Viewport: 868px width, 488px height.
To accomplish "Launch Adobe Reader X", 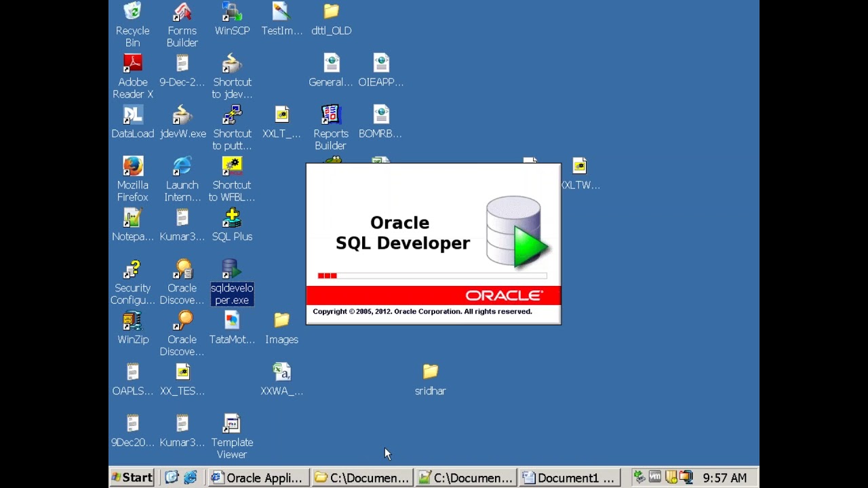I will click(132, 76).
